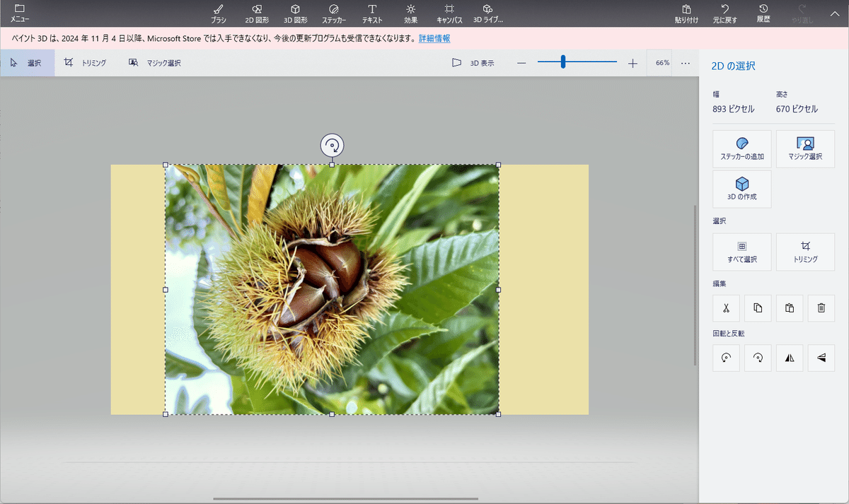This screenshot has width=849, height=504.
Task: Open the more options ellipsis menu
Action: tap(685, 63)
